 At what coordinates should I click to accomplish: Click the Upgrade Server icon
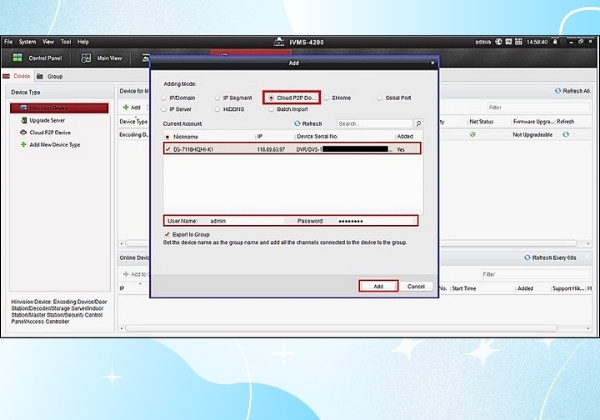[x=24, y=120]
